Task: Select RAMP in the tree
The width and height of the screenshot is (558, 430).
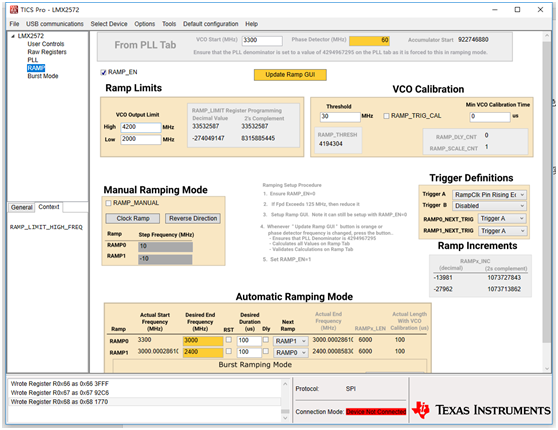Action: click(x=36, y=68)
